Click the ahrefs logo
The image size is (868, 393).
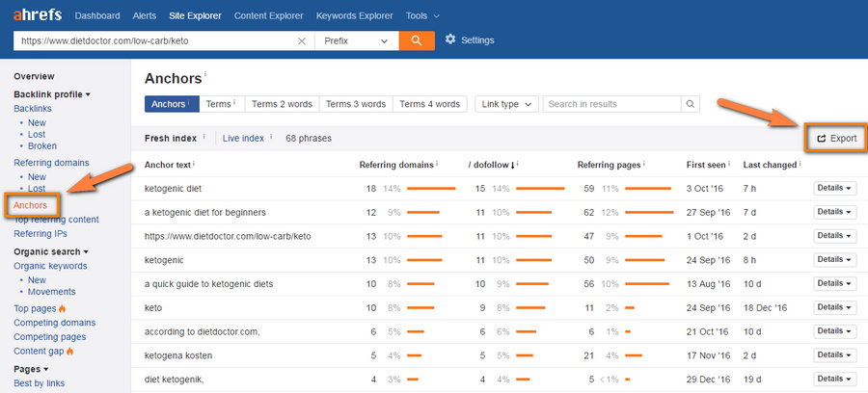click(38, 14)
